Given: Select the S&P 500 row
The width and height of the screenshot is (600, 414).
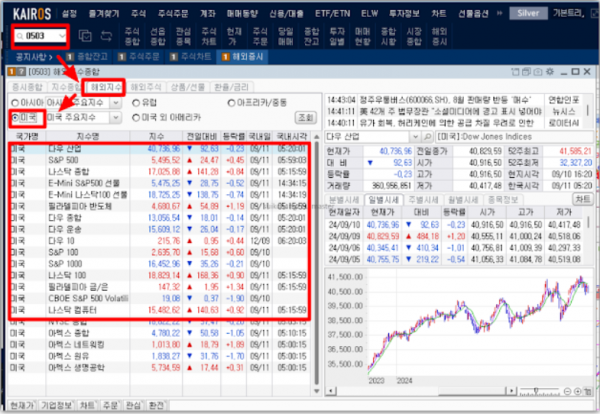Looking at the screenshot, I should click(159, 160).
